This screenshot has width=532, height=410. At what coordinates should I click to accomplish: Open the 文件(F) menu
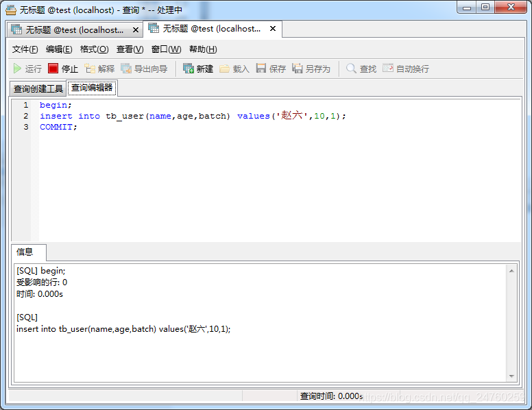tap(25, 49)
